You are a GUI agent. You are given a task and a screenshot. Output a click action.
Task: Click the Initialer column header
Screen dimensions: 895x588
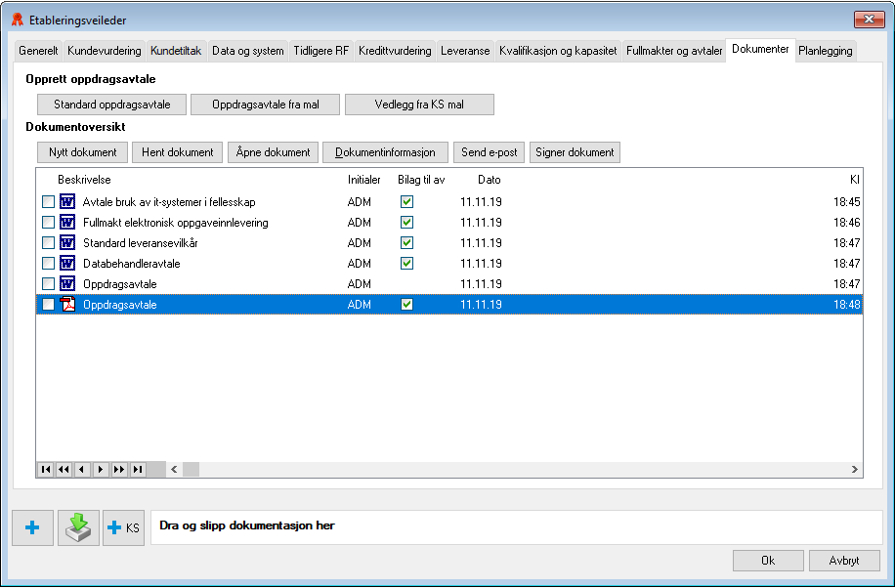364,180
